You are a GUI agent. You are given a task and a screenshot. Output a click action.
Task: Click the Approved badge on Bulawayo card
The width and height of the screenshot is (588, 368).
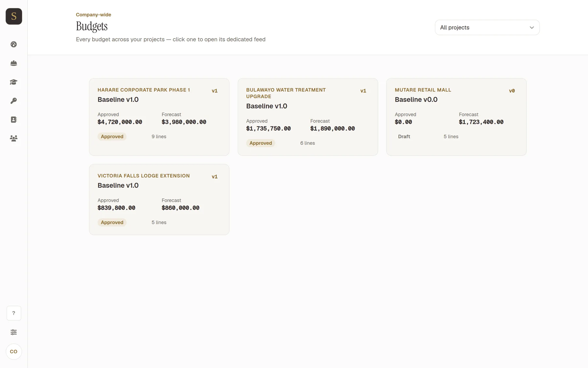[x=261, y=143]
